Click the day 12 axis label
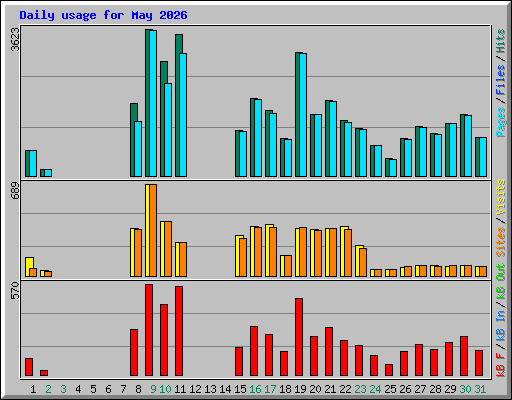Image resolution: width=512 pixels, height=400 pixels. (195, 389)
